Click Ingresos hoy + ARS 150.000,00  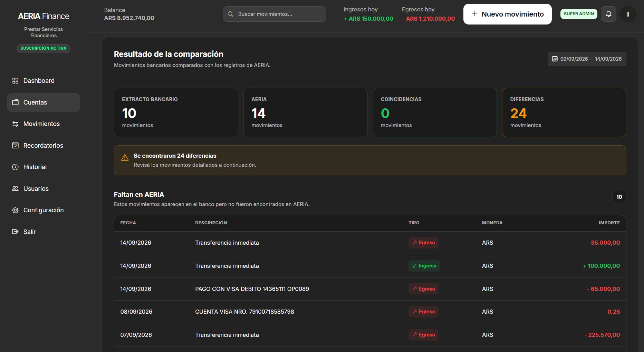point(368,19)
